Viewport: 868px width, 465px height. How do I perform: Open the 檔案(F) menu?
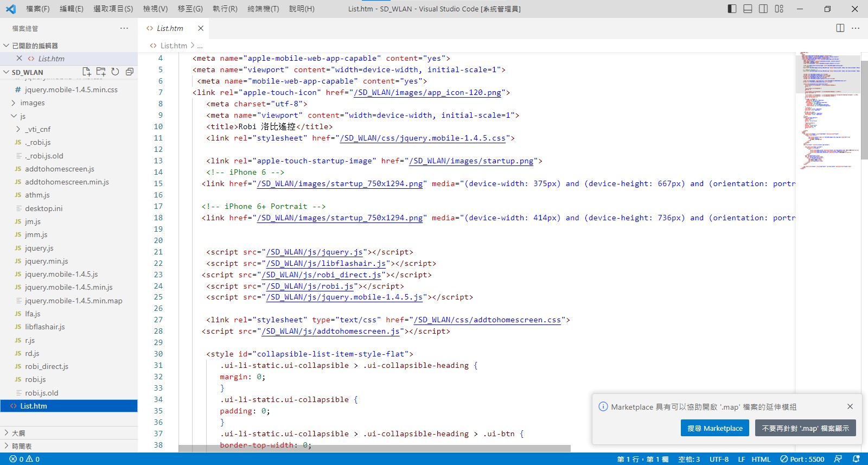pyautogui.click(x=37, y=9)
